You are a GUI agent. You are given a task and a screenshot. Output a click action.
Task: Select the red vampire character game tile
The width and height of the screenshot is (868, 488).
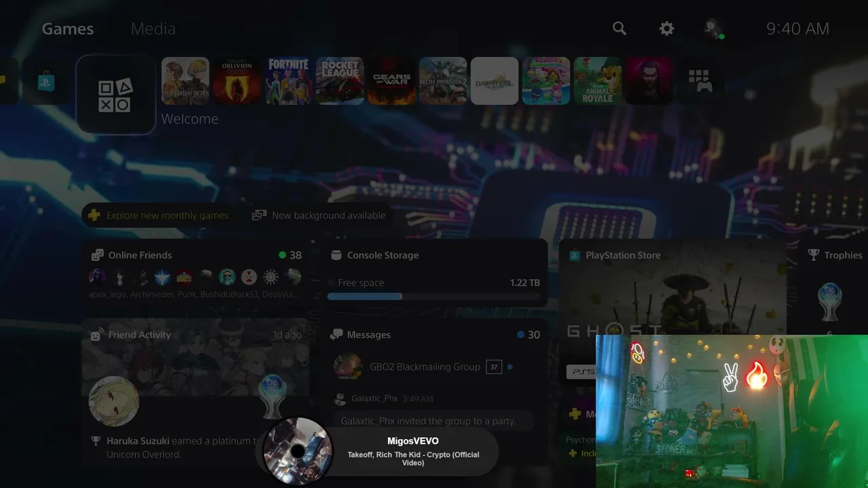[x=649, y=81]
